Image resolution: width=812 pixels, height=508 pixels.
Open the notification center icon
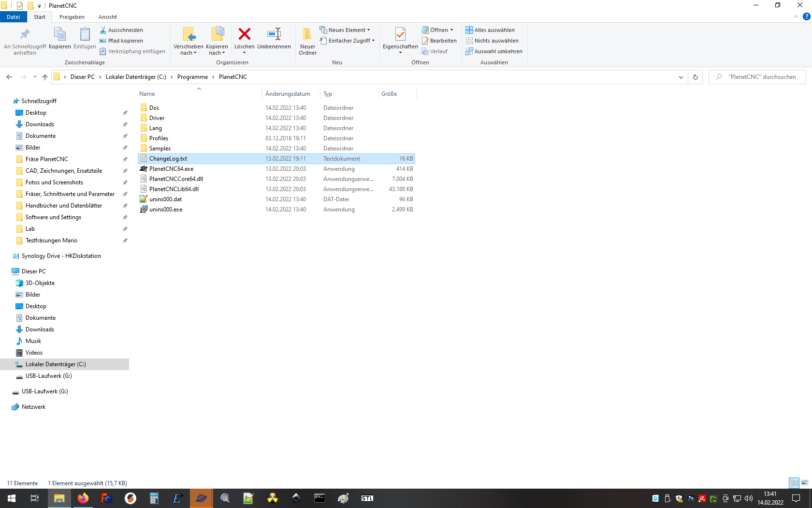[x=796, y=498]
